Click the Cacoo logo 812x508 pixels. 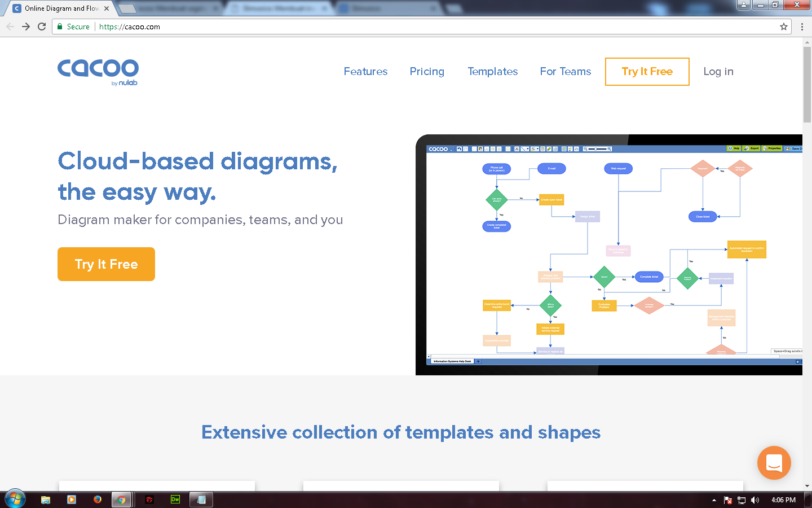point(98,72)
